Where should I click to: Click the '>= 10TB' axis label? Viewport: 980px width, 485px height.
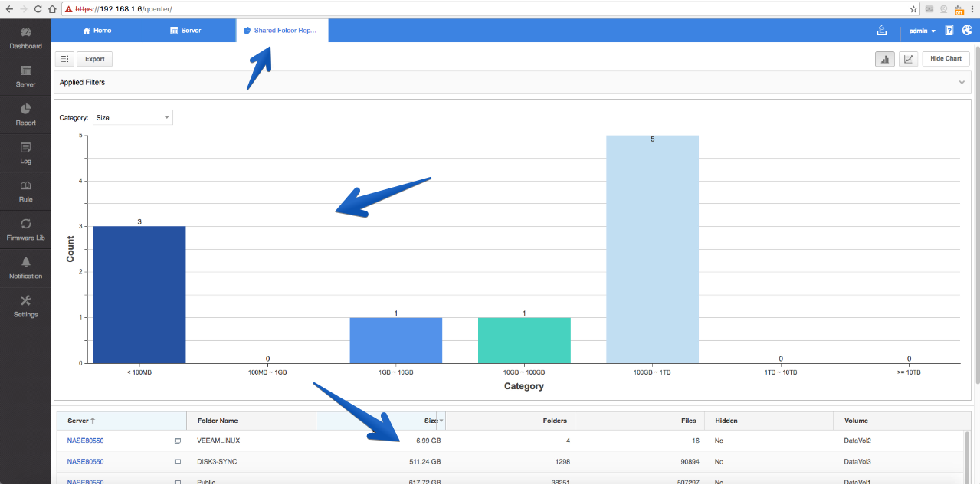[909, 372]
